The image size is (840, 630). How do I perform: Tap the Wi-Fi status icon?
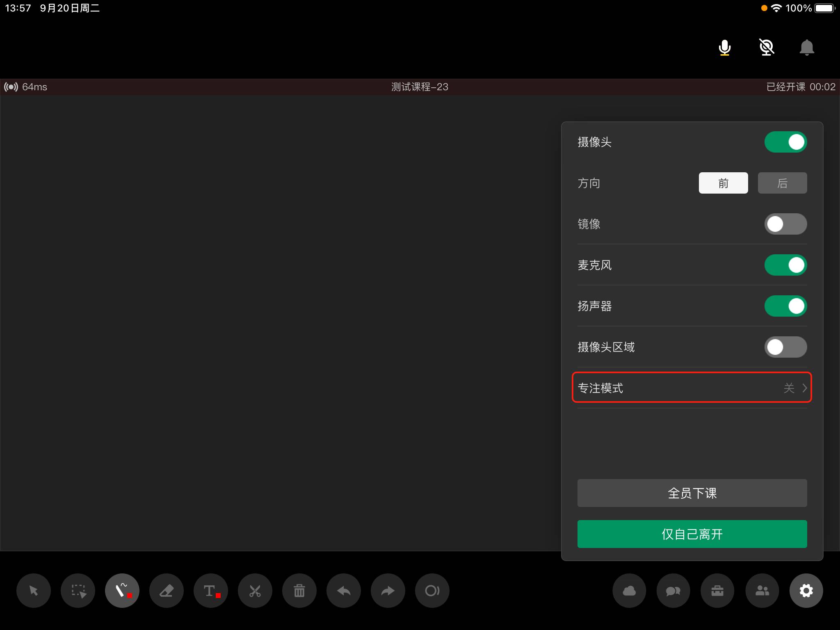[x=776, y=8]
